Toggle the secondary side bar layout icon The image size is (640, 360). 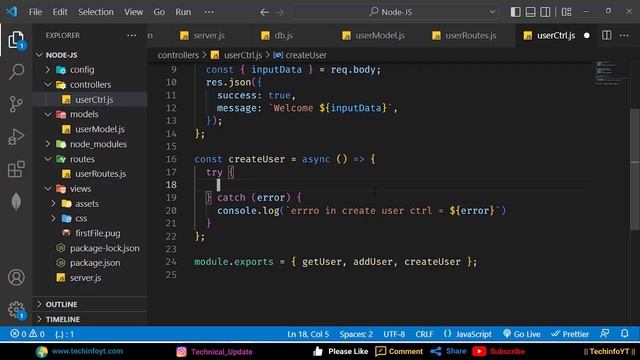545,12
